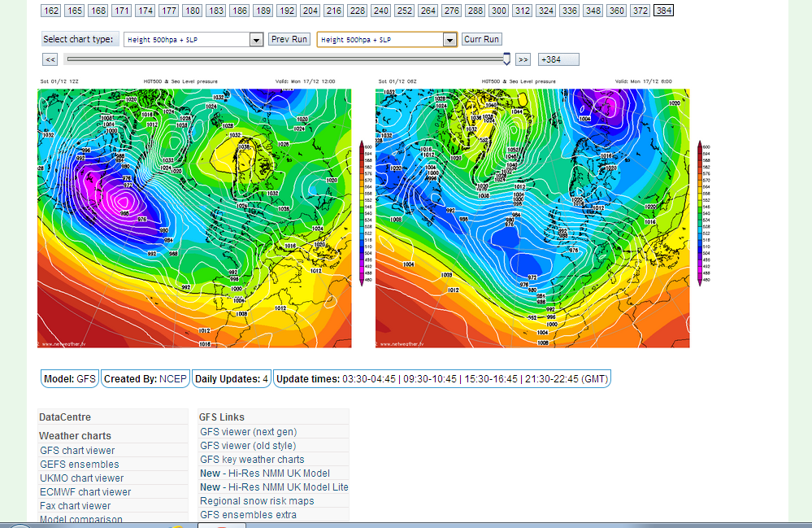812x528 pixels.
Task: Click the Prev Run button
Action: [289, 39]
